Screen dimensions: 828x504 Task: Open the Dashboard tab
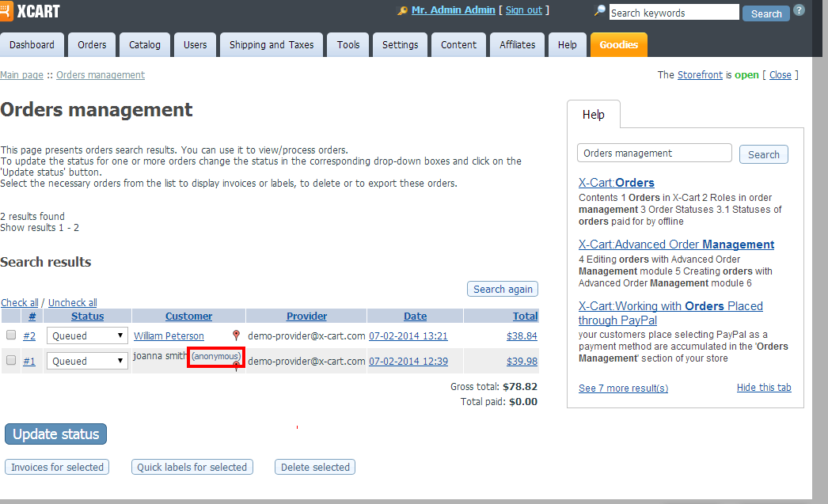(32, 45)
